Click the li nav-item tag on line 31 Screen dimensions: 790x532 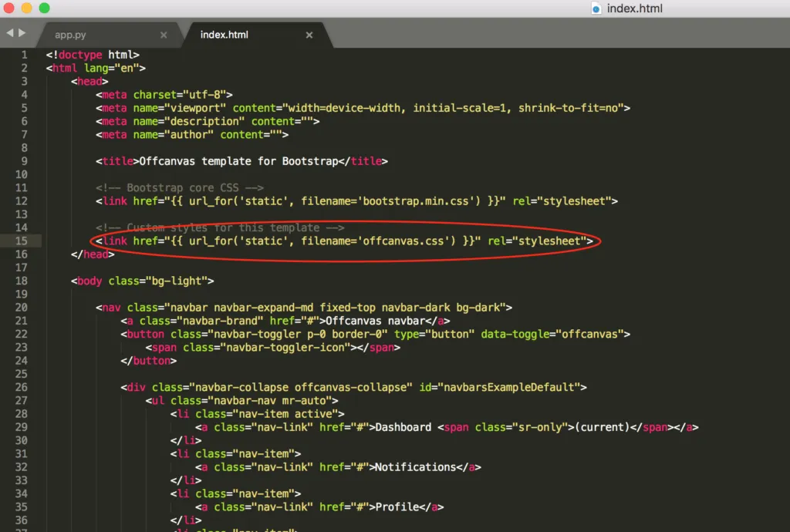tap(236, 454)
